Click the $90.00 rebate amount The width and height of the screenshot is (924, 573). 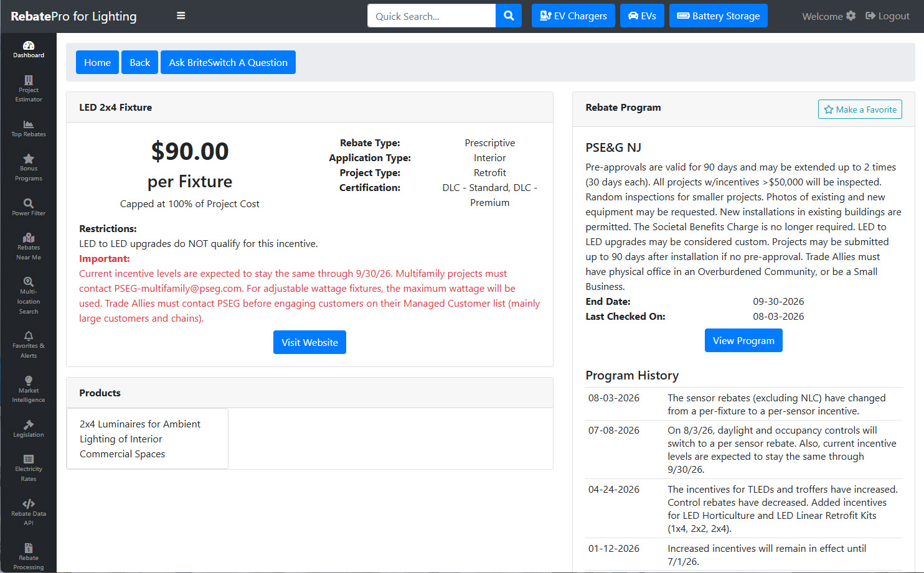coord(190,151)
